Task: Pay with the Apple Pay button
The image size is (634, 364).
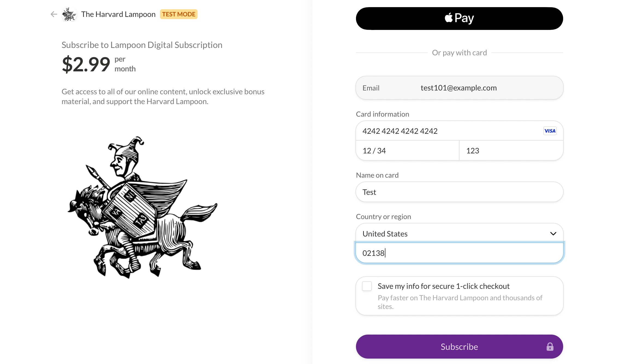Action: click(x=459, y=19)
